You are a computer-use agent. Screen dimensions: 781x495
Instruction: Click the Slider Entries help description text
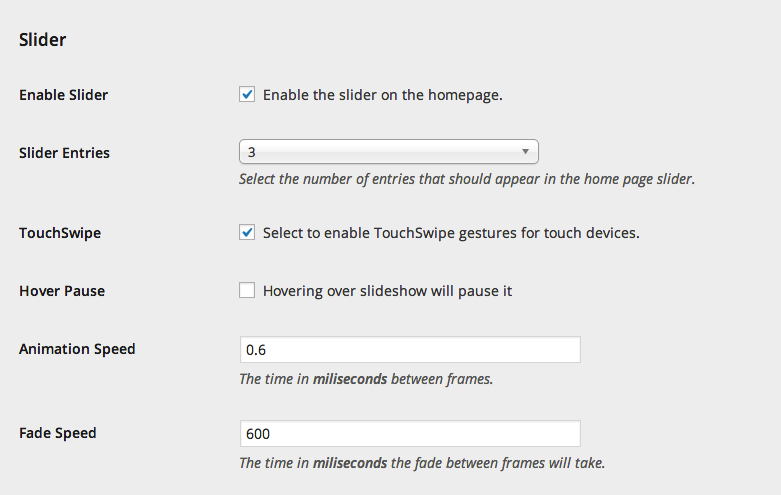(x=466, y=180)
